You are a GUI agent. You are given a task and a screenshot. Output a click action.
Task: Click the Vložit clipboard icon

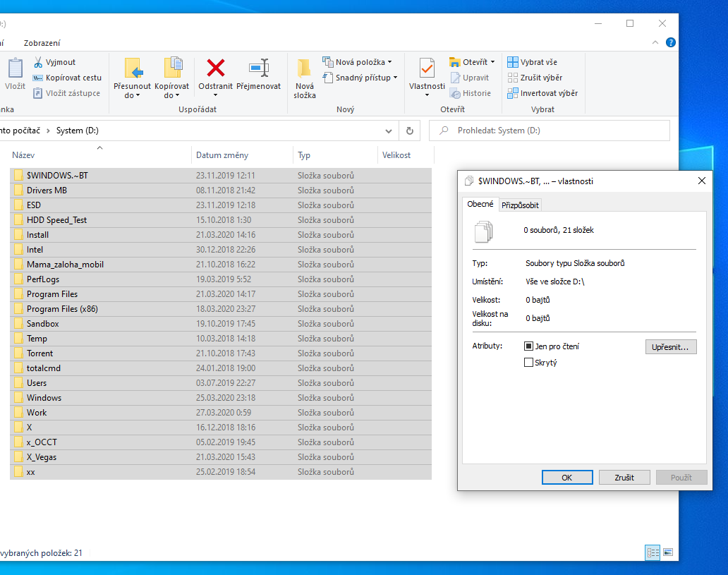16,68
